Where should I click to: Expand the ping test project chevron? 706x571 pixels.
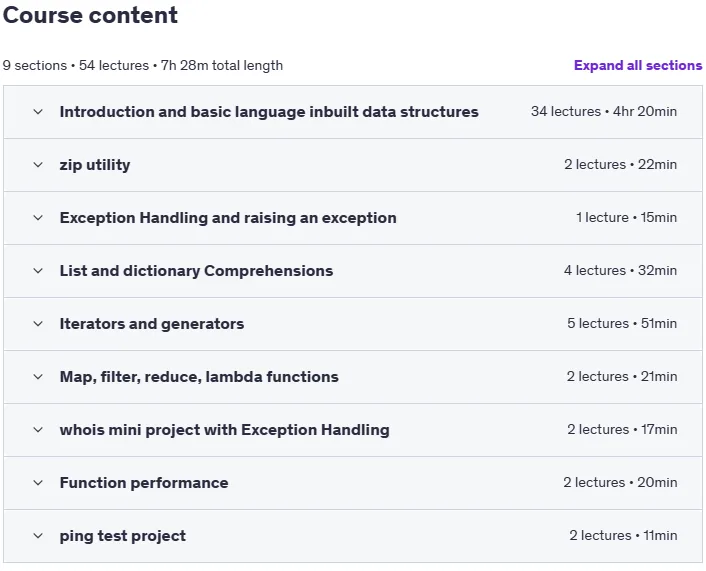tap(38, 536)
